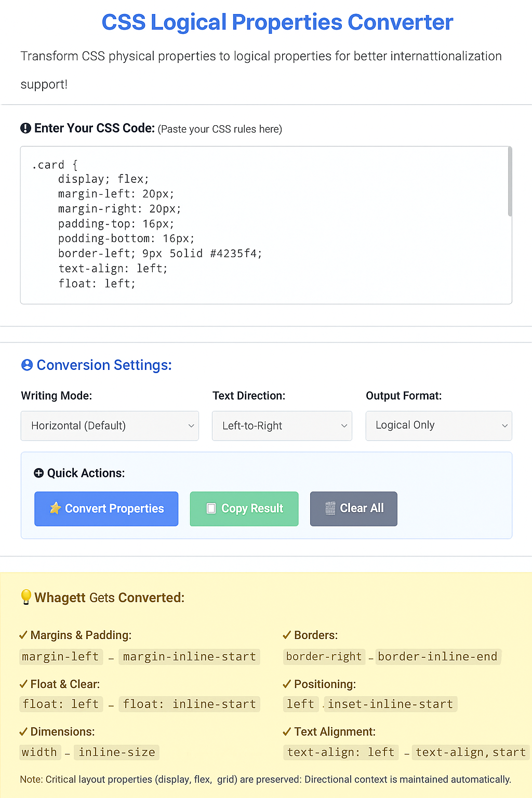
Task: Click the info icon beside "Enter Your CSS Code"
Action: coord(26,128)
